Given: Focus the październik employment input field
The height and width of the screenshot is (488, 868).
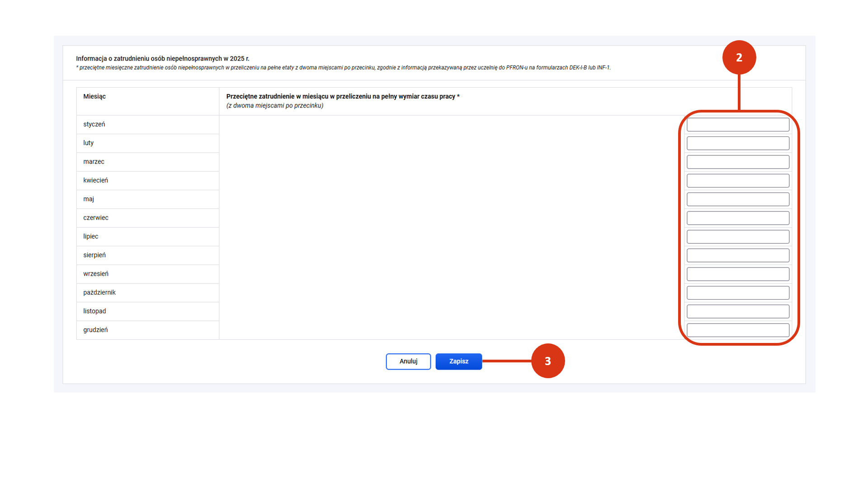Looking at the screenshot, I should (738, 293).
